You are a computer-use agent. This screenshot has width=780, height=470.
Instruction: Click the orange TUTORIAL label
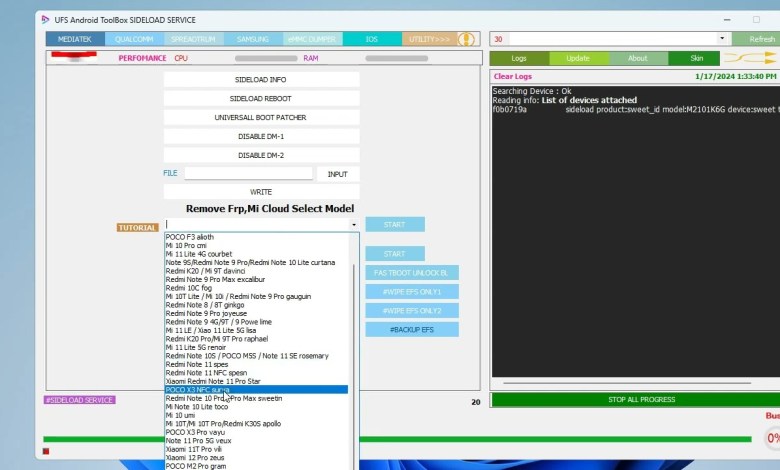click(137, 228)
